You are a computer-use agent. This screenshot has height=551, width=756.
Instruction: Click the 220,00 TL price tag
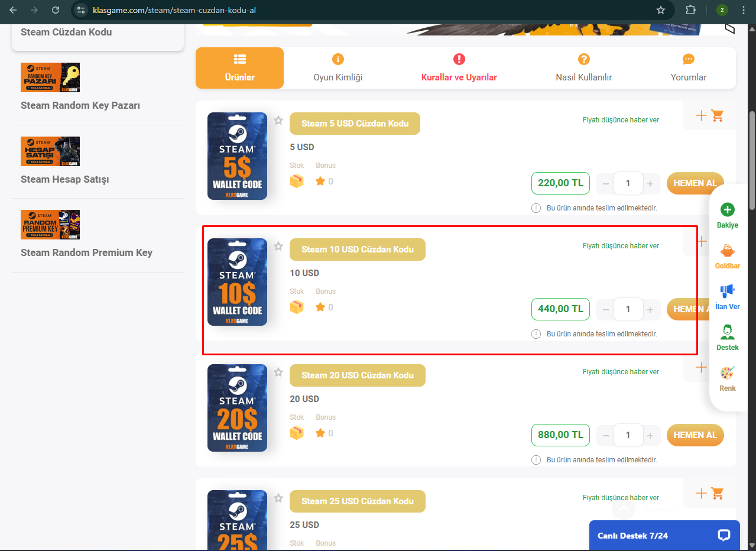pyautogui.click(x=560, y=183)
